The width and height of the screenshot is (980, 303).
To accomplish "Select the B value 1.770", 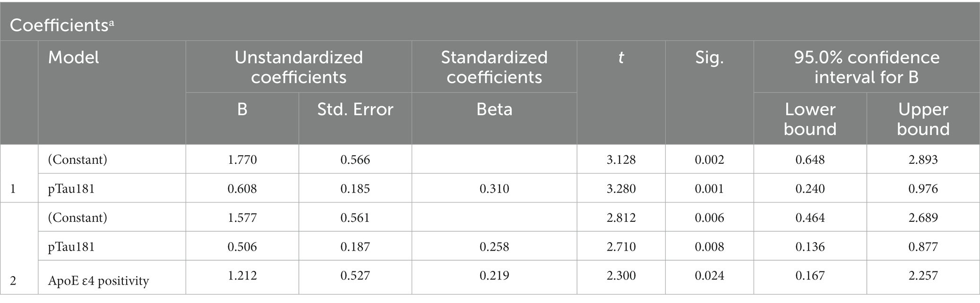I will pos(242,160).
